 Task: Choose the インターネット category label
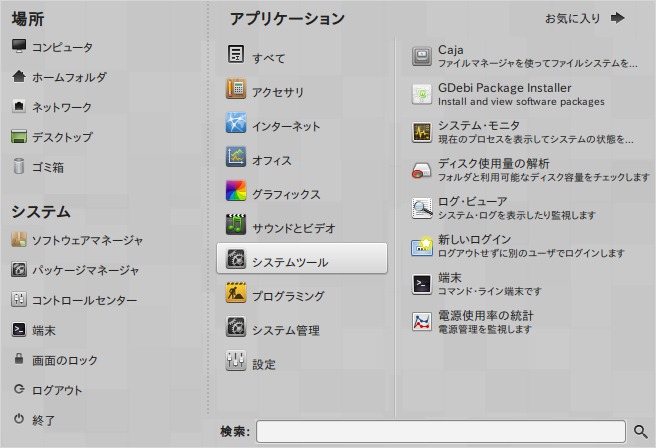[x=286, y=126]
